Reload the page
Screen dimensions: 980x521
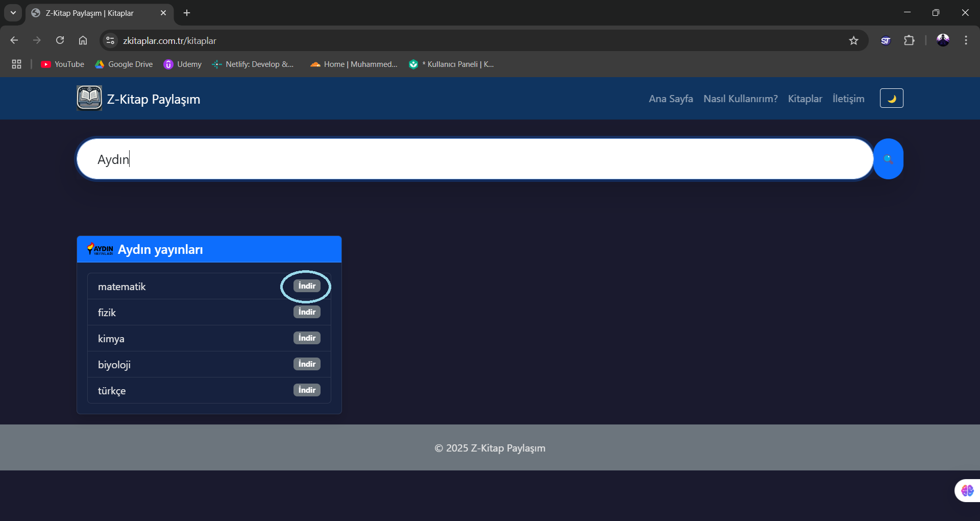coord(60,41)
